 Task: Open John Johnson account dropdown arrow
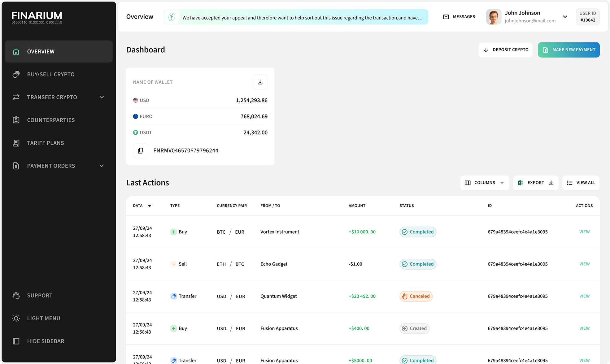pos(565,17)
